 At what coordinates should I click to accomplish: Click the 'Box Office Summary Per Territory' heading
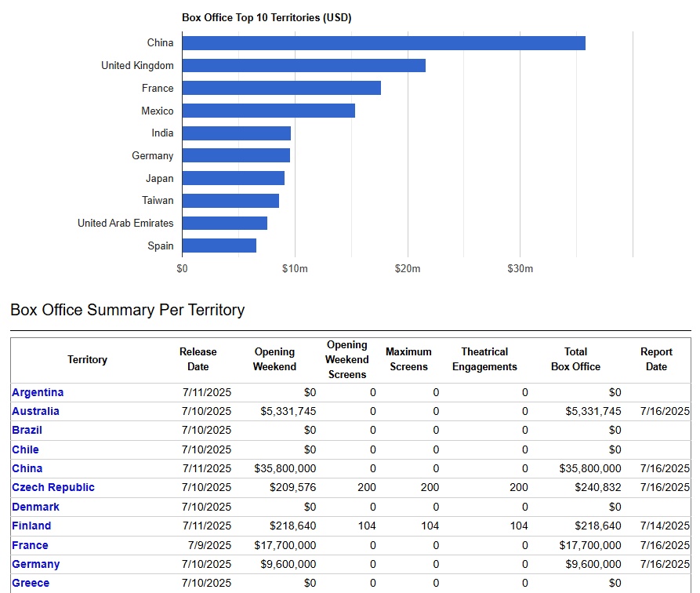pos(128,310)
